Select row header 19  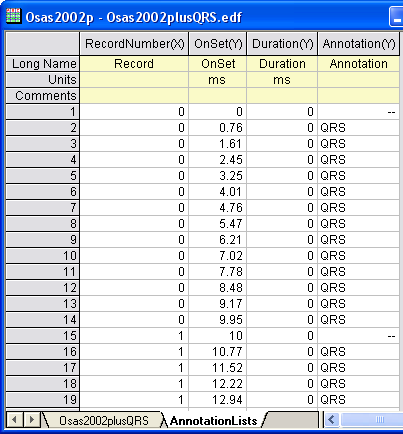[43, 400]
